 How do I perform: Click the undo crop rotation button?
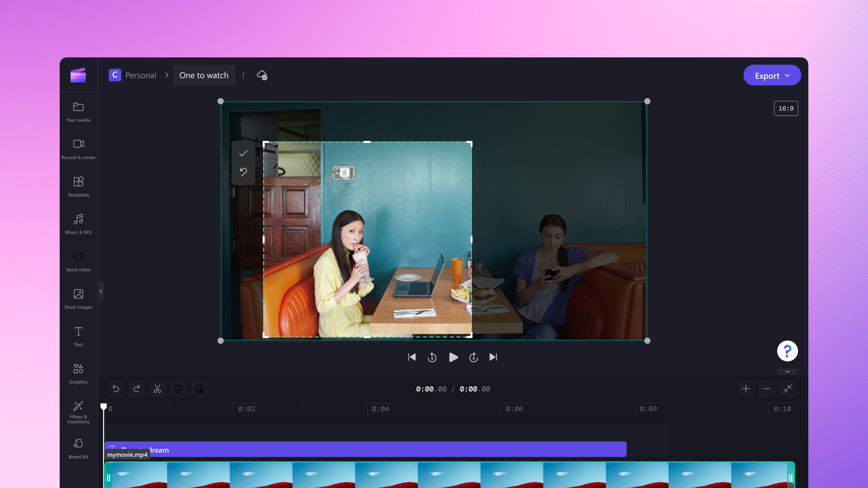243,172
